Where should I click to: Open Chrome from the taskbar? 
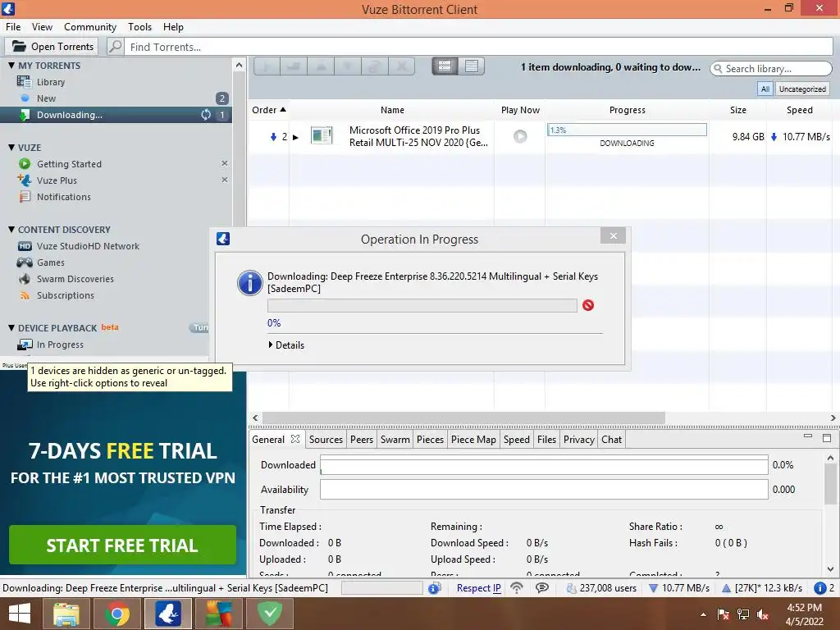point(116,613)
